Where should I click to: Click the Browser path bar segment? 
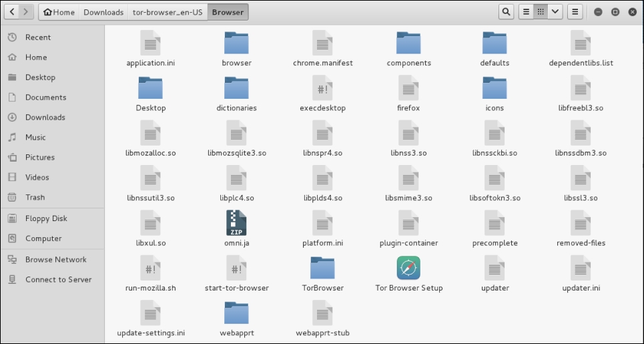(x=228, y=12)
